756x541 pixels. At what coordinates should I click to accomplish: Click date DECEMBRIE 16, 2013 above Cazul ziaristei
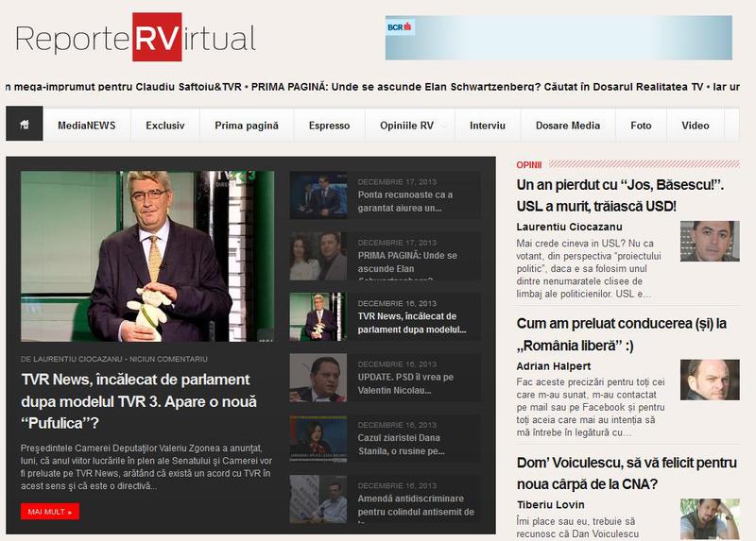point(397,425)
